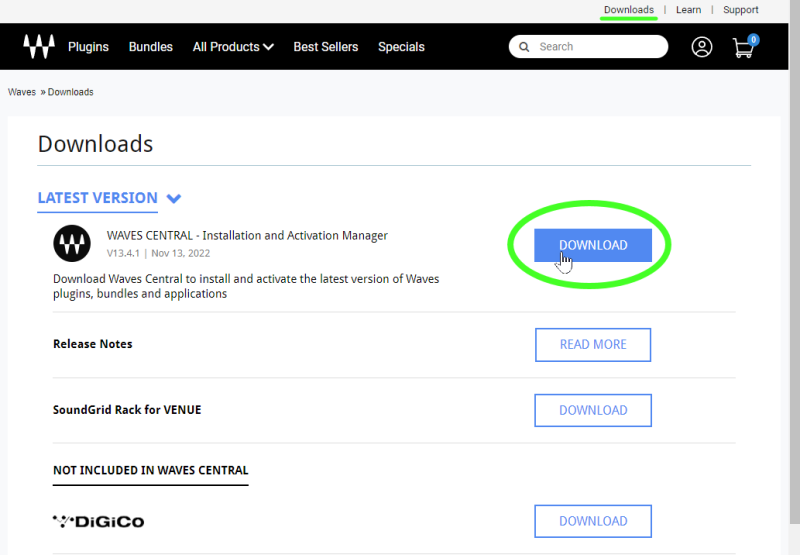Screen dimensions: 800x555
Task: Read more about Release Notes
Action: pyautogui.click(x=593, y=345)
